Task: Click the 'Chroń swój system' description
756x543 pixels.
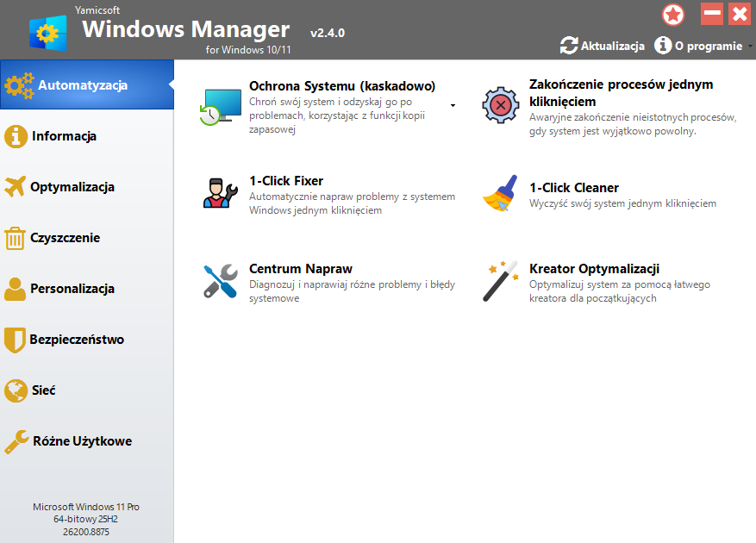Action: [337, 115]
